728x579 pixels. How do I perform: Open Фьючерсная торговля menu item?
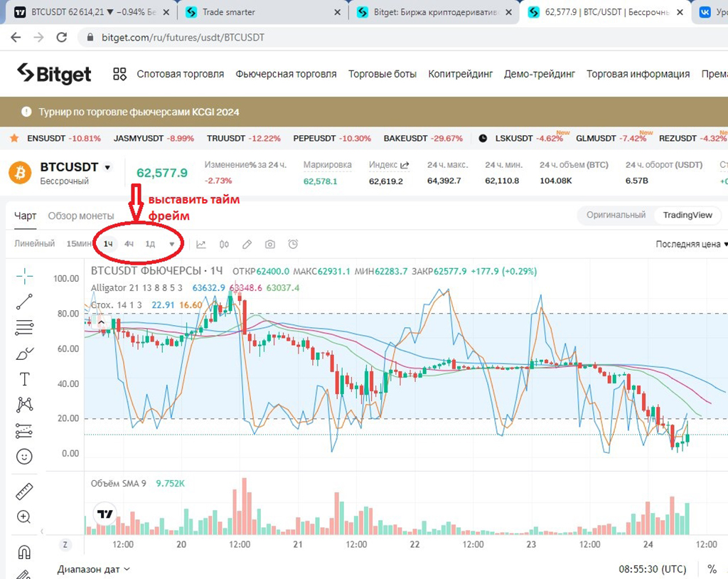[286, 74]
